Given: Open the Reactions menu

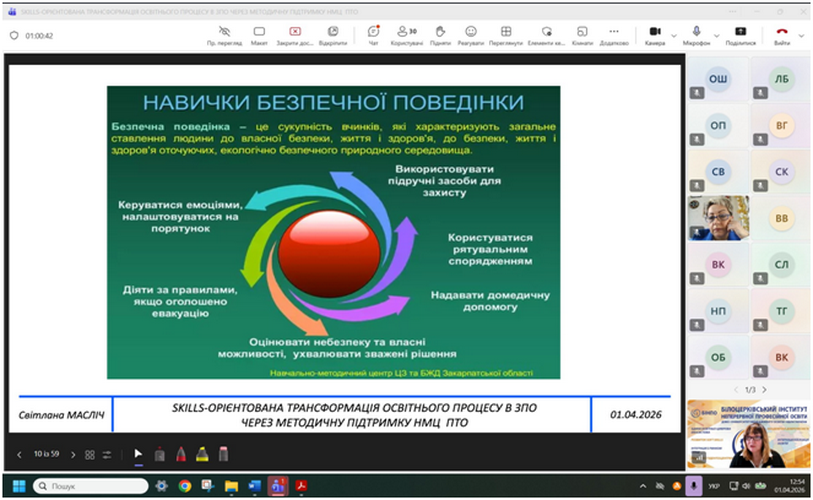Looking at the screenshot, I should pos(470,35).
